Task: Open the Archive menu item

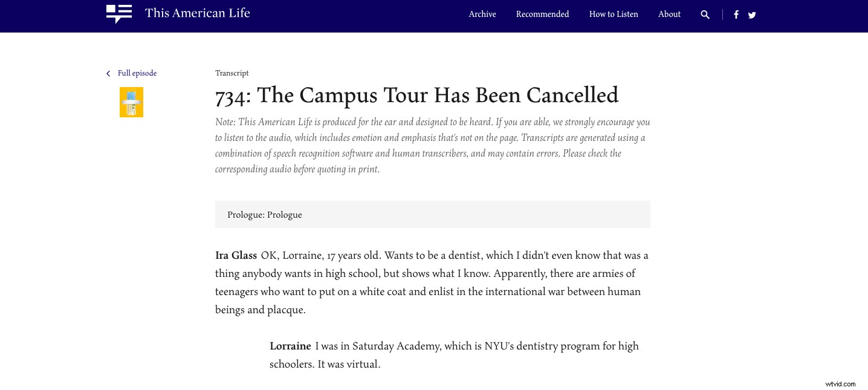Action: coord(482,15)
